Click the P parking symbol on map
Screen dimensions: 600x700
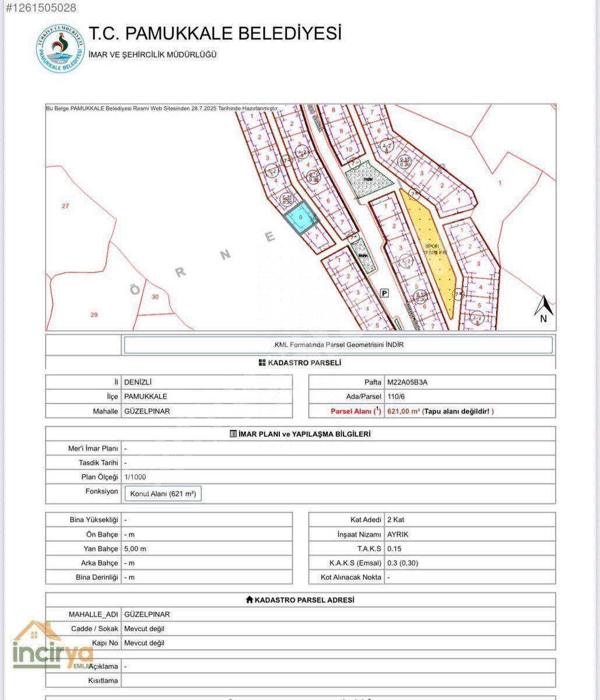384,293
